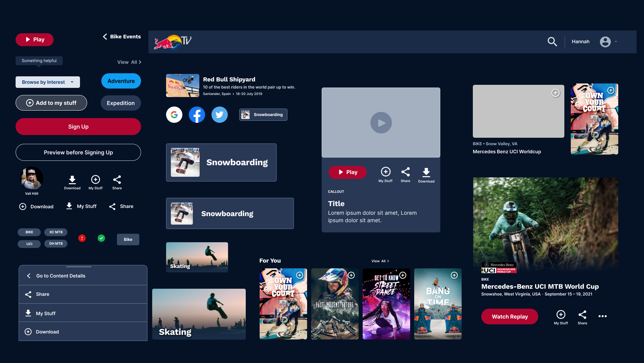644x363 pixels.
Task: Click the Hannah username in the header
Action: (581, 42)
